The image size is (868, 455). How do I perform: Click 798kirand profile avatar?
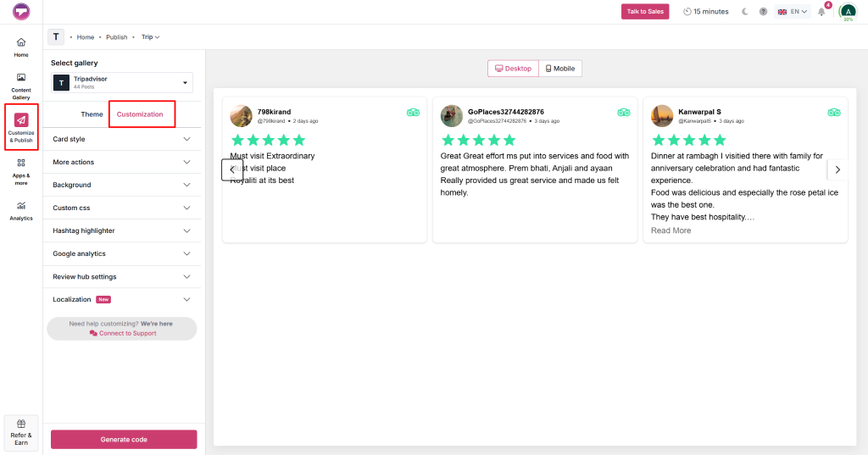(x=241, y=116)
